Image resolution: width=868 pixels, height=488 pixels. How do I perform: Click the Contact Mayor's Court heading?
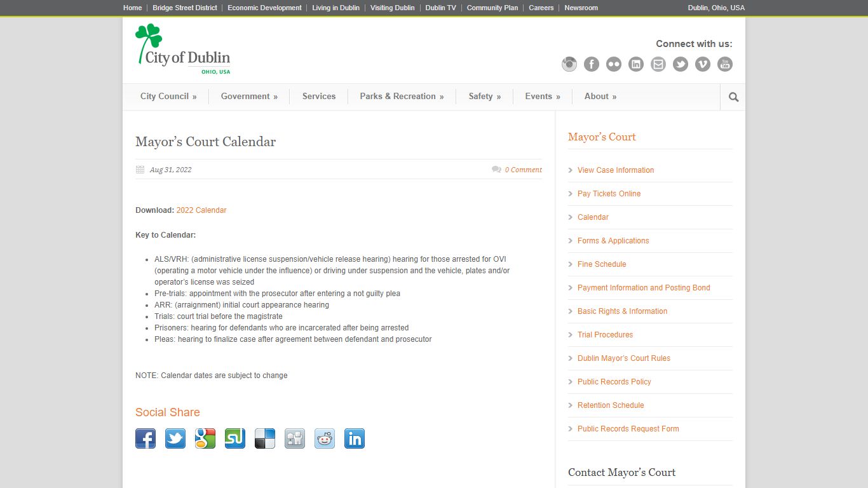[621, 472]
